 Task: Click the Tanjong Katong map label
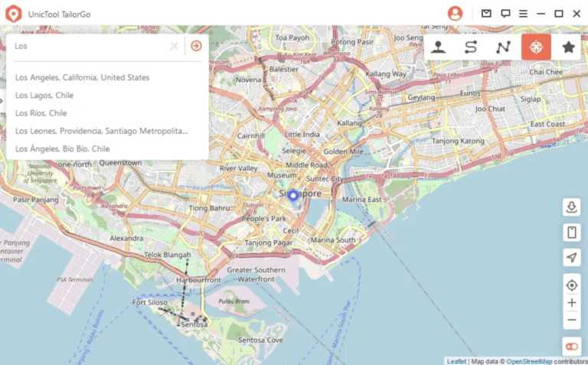click(458, 142)
